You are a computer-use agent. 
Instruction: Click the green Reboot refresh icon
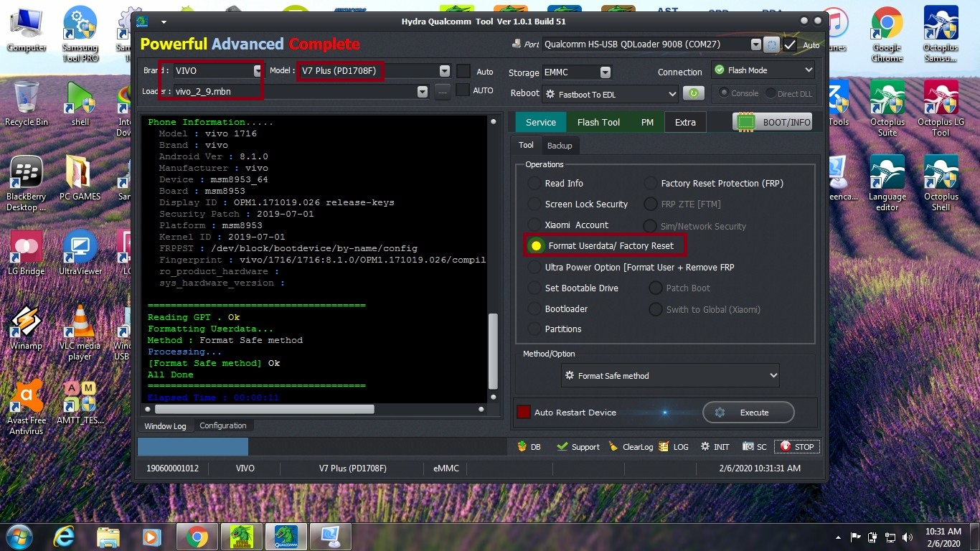pos(693,93)
